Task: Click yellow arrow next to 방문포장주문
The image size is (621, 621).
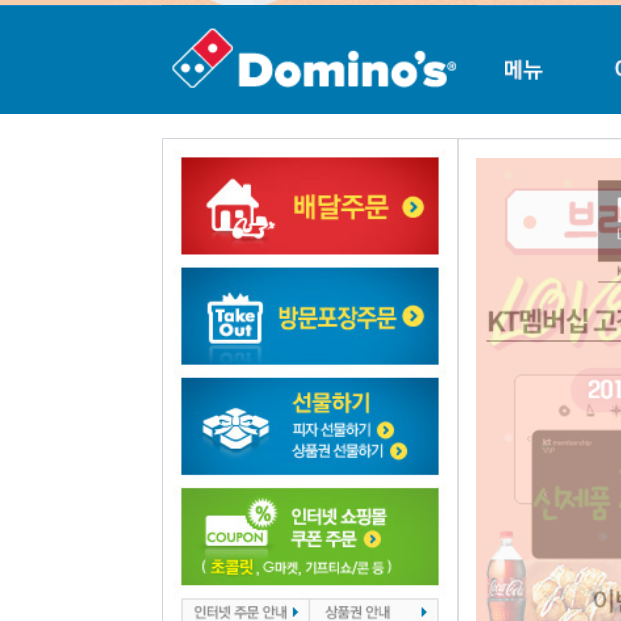Action: [413, 316]
